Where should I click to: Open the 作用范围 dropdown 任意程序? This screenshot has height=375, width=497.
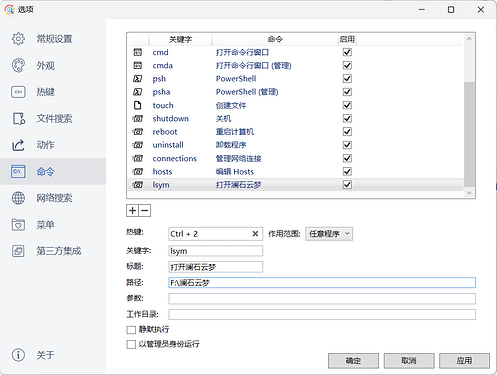click(329, 234)
